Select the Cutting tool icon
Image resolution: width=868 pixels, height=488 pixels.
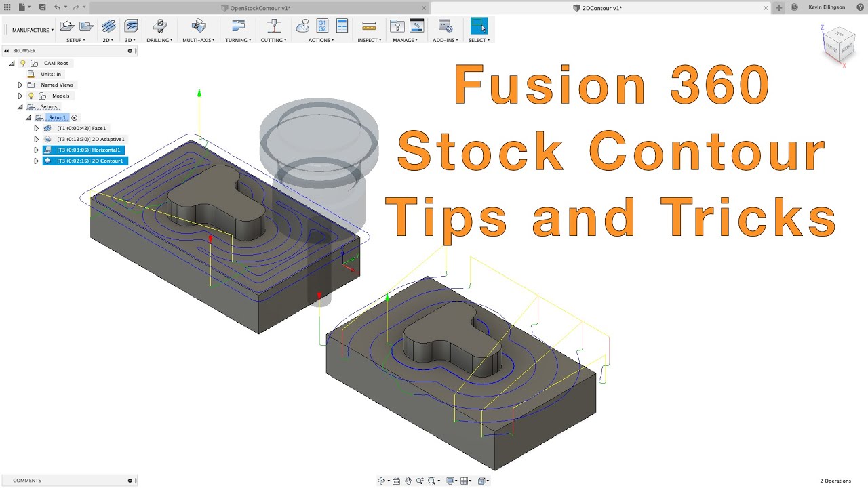(274, 26)
